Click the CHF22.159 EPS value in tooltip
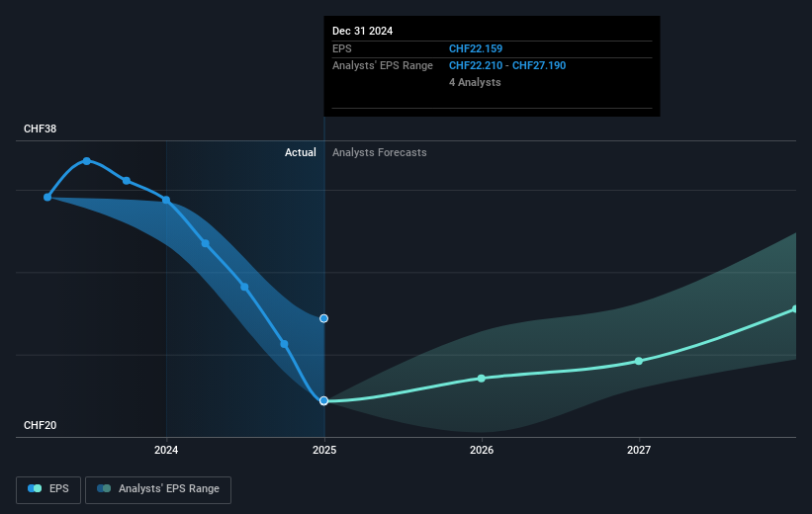The width and height of the screenshot is (812, 514). 476,48
